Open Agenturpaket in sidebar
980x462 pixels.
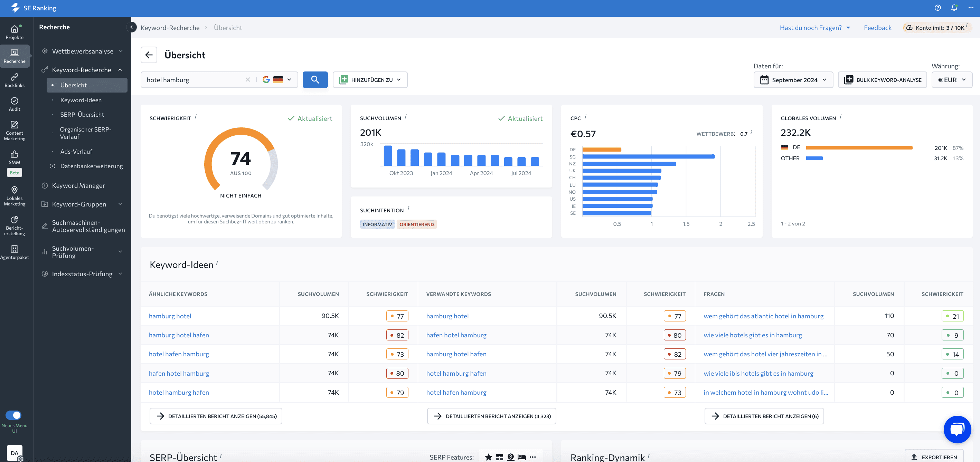(x=15, y=252)
